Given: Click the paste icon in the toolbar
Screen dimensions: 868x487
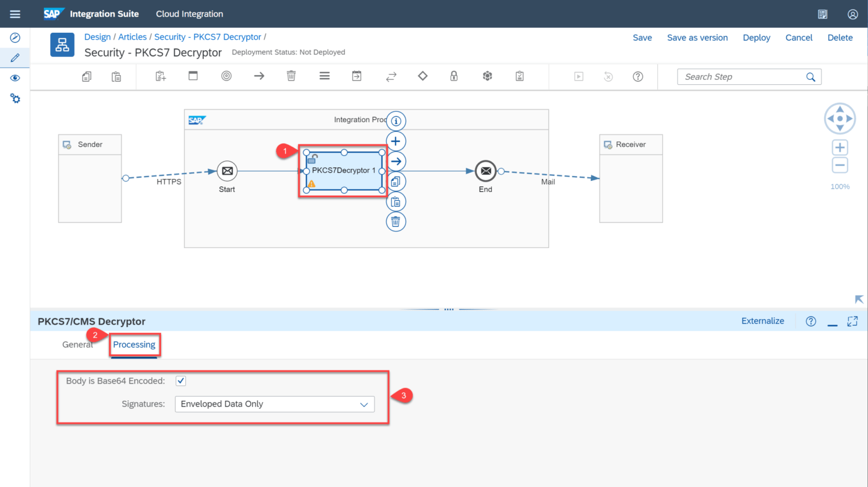Looking at the screenshot, I should (x=117, y=76).
